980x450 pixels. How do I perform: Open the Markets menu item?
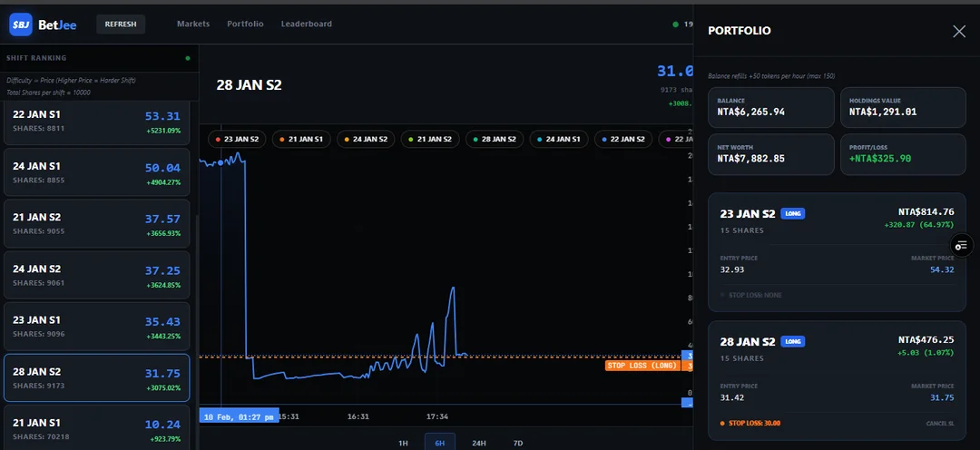click(x=193, y=24)
